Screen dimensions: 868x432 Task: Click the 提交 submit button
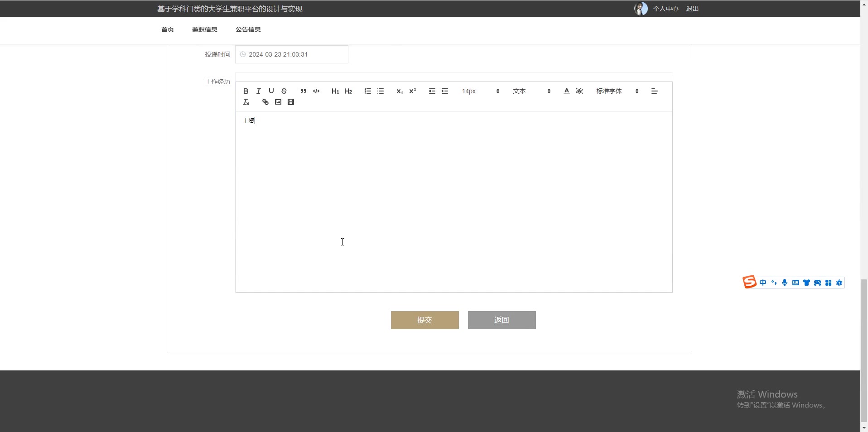tap(425, 320)
